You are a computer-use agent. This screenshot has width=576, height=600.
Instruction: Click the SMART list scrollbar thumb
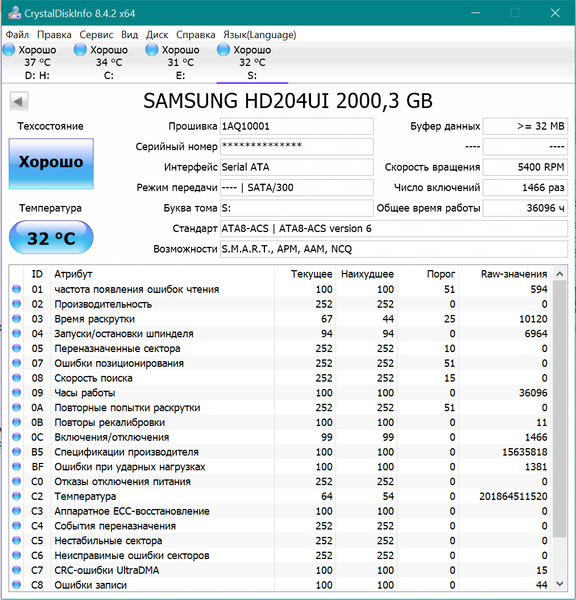560,409
